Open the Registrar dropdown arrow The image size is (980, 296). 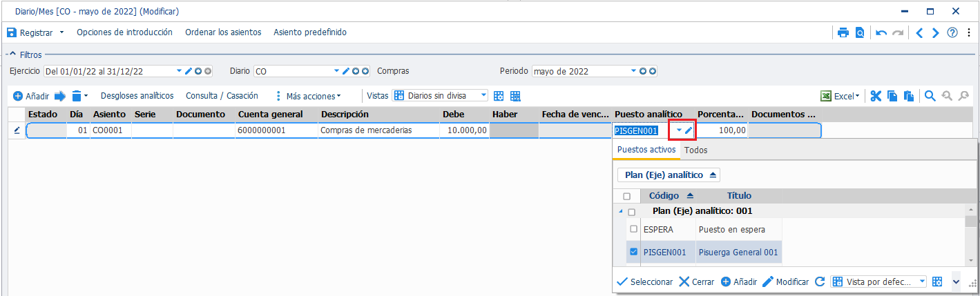coord(61,32)
